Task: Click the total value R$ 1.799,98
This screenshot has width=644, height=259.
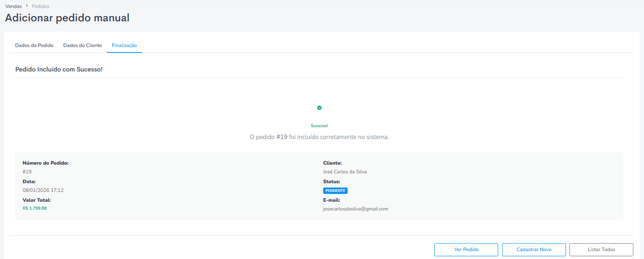Action: tap(35, 208)
